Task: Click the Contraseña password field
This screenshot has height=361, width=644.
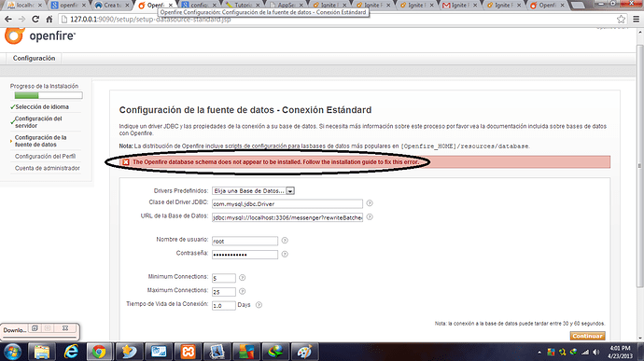Action: coord(245,255)
